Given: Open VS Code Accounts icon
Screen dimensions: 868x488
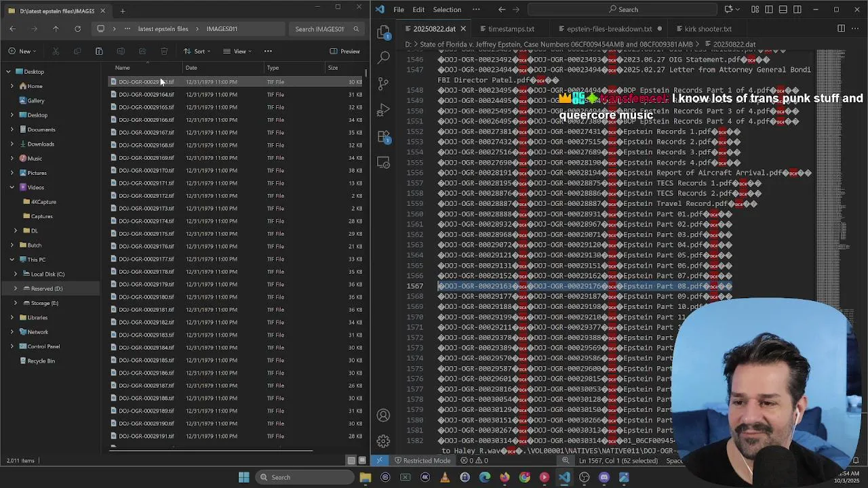Looking at the screenshot, I should click(384, 415).
